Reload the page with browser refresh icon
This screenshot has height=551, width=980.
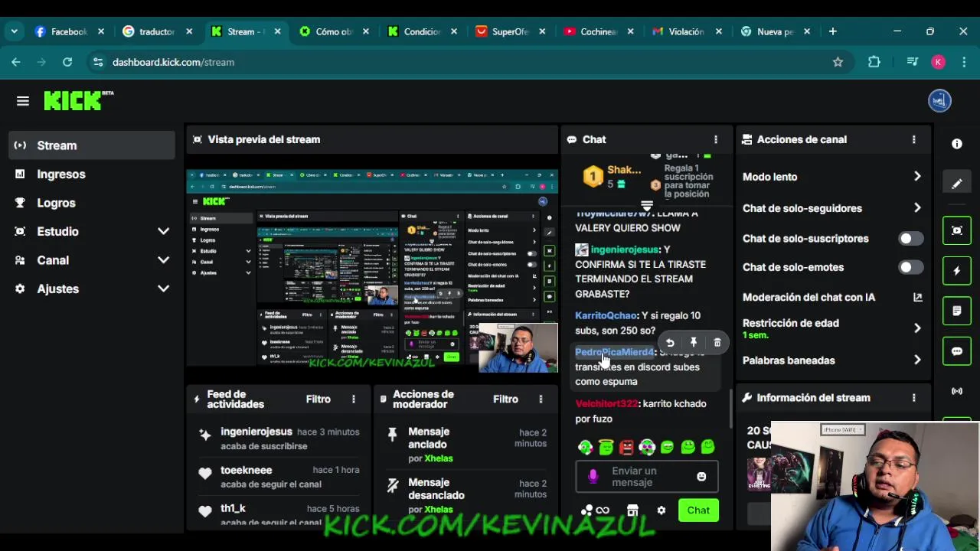[67, 62]
